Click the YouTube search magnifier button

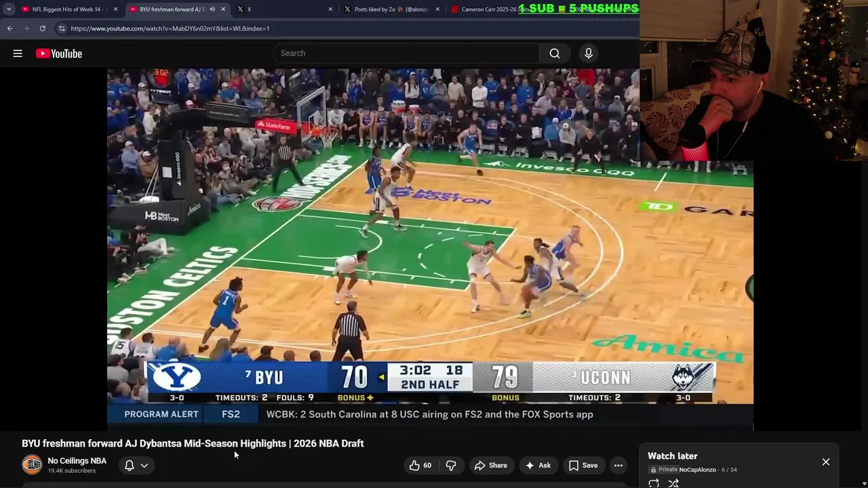(555, 54)
